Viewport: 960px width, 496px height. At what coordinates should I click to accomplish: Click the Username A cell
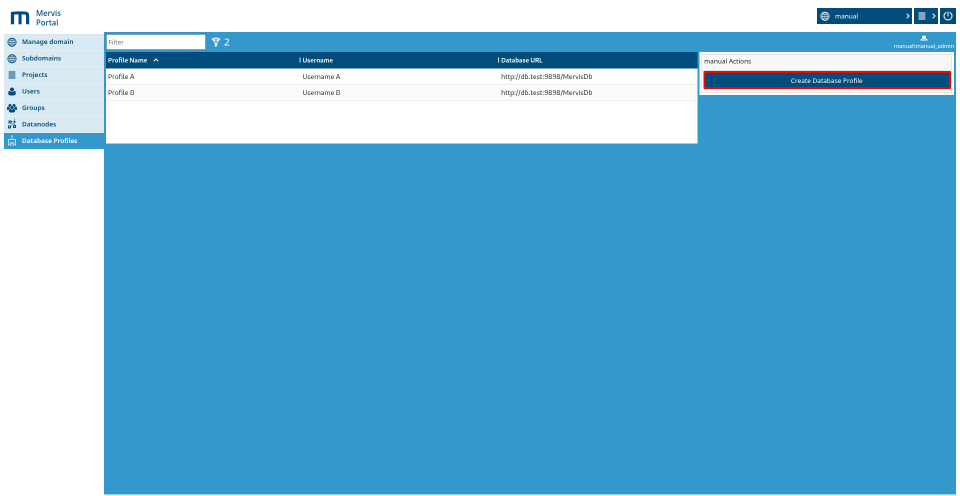321,77
